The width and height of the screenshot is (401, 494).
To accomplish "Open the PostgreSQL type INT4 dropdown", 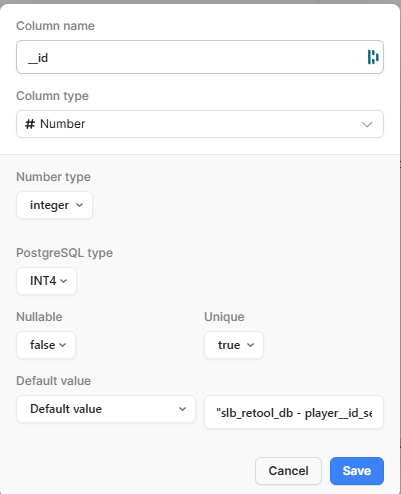I will tap(46, 281).
